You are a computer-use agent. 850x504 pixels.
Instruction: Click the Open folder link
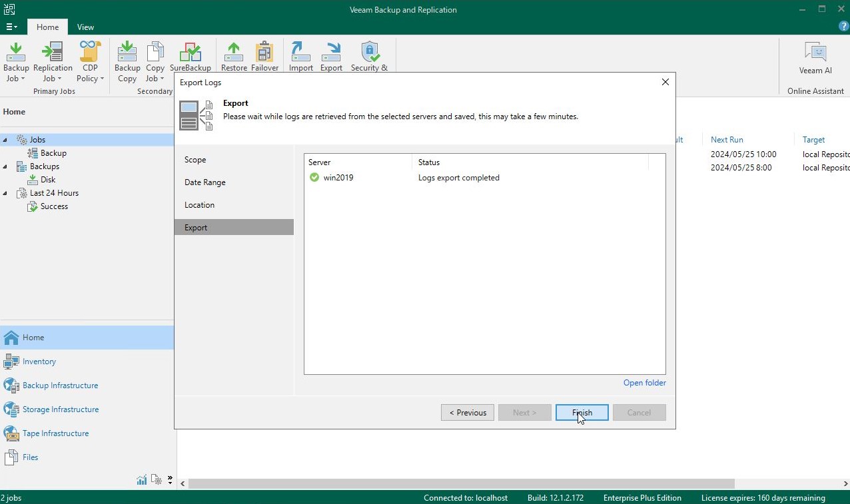tap(644, 383)
